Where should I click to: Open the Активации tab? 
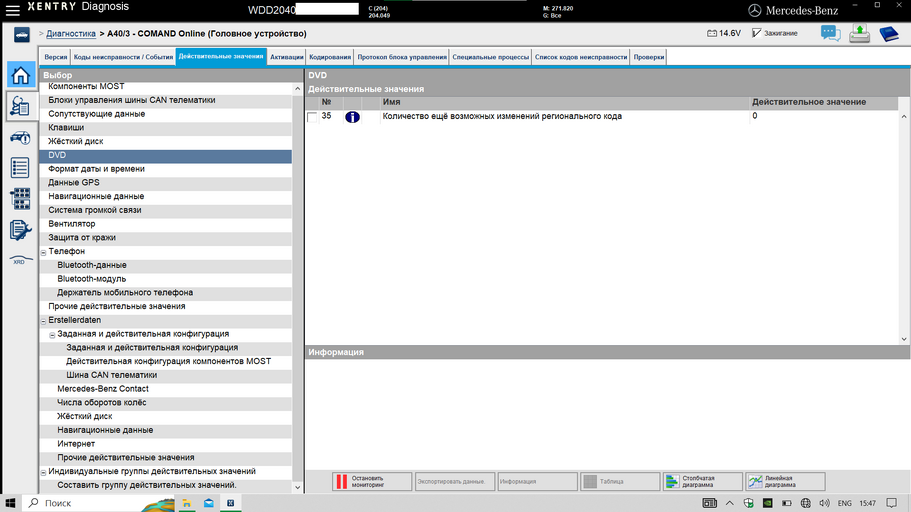(286, 57)
